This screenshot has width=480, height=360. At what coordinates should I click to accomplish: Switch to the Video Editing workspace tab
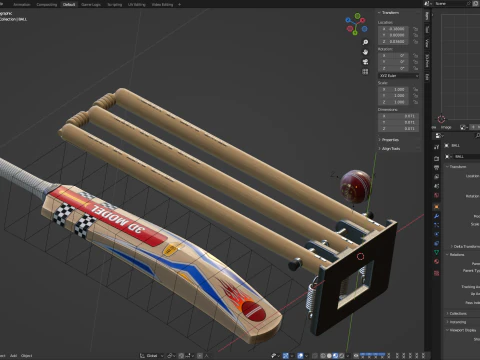[162, 5]
